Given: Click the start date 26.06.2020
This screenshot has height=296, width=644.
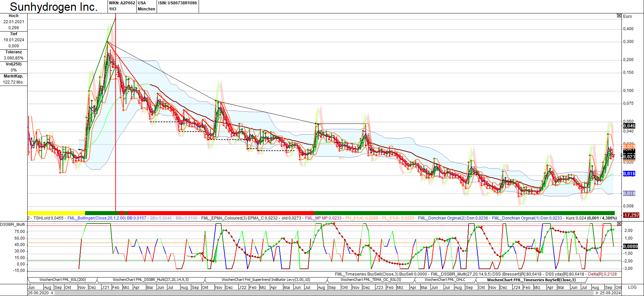Looking at the screenshot, I should (38, 293).
